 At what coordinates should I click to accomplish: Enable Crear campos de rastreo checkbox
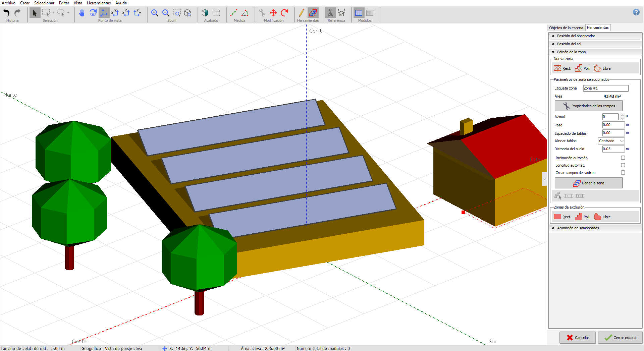tap(623, 173)
